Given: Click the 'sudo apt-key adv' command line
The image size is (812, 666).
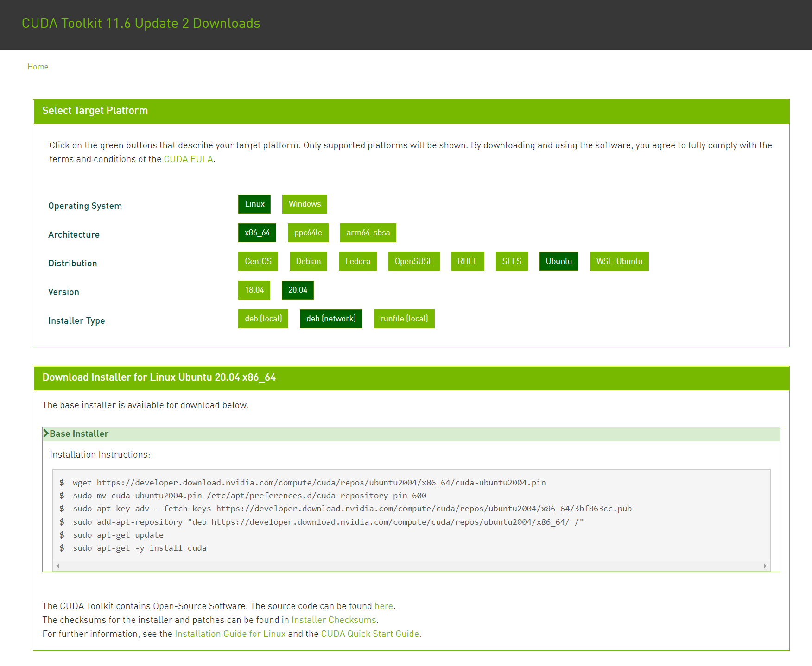Looking at the screenshot, I should pos(352,509).
